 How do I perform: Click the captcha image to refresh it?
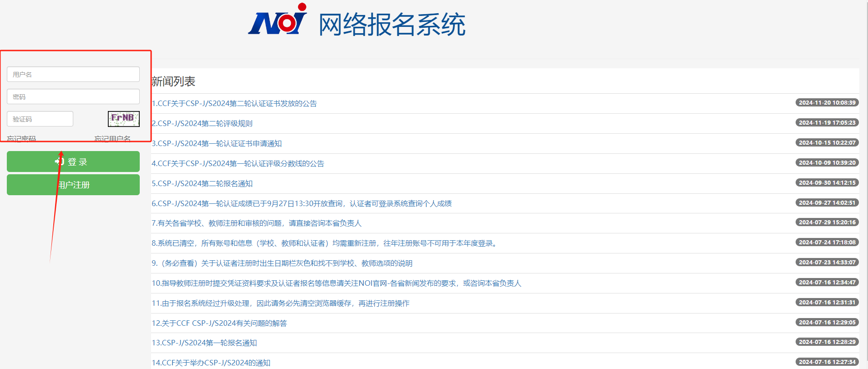coord(123,119)
